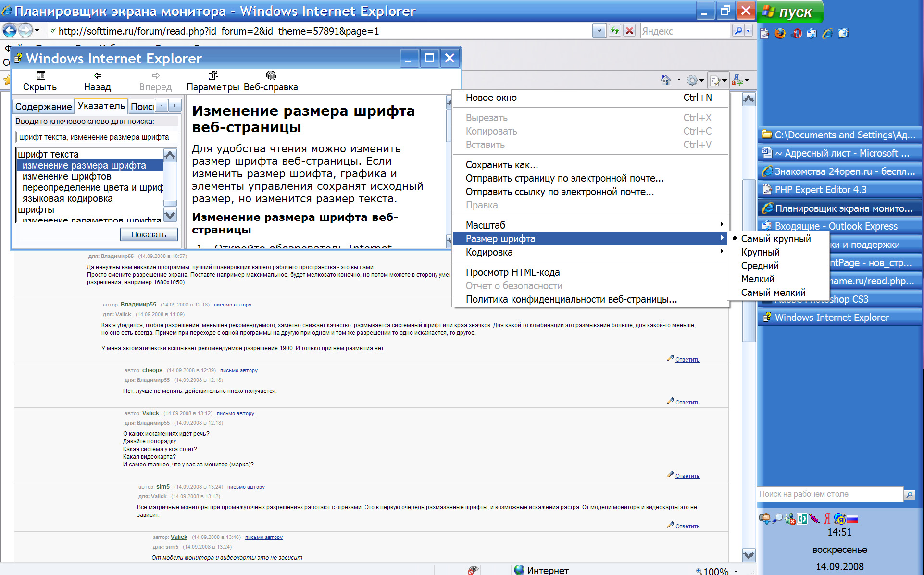The height and width of the screenshot is (575, 924).
Task: Choose Сохранить как... from page menu
Action: point(590,165)
